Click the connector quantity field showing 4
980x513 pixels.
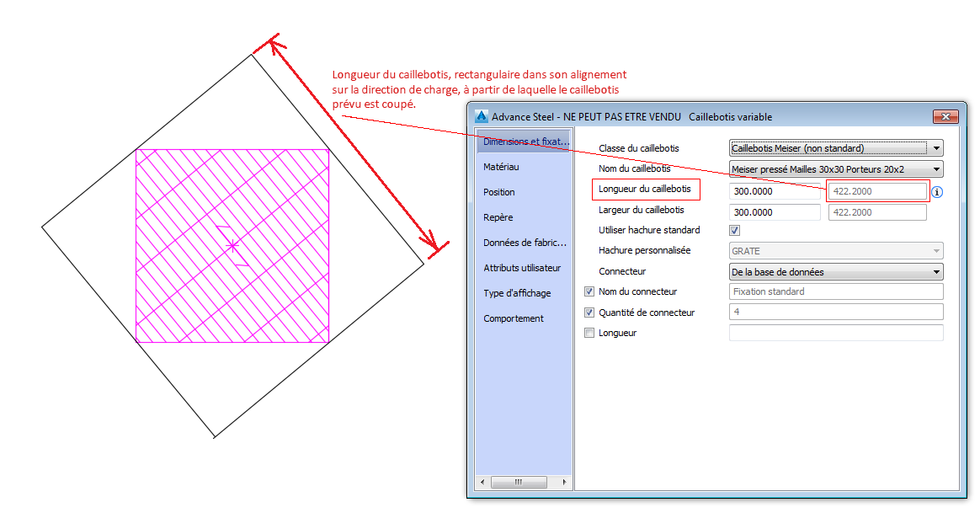[x=836, y=312]
